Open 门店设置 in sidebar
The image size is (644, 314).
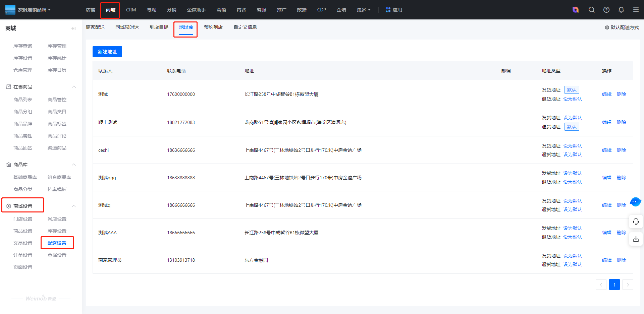[23, 219]
